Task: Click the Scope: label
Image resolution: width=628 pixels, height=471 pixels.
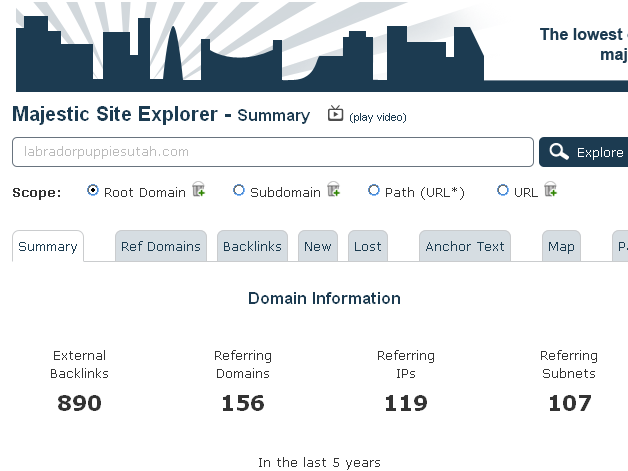Action: 37,193
